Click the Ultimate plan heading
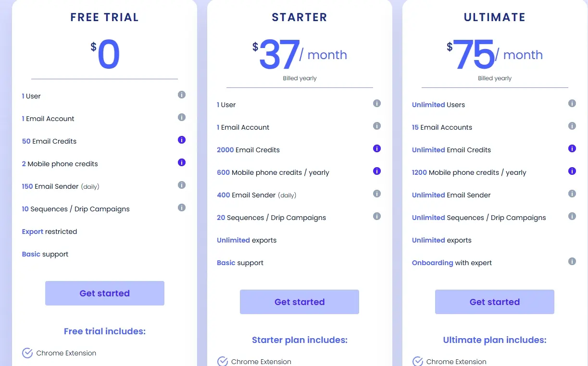588x366 pixels. click(495, 18)
